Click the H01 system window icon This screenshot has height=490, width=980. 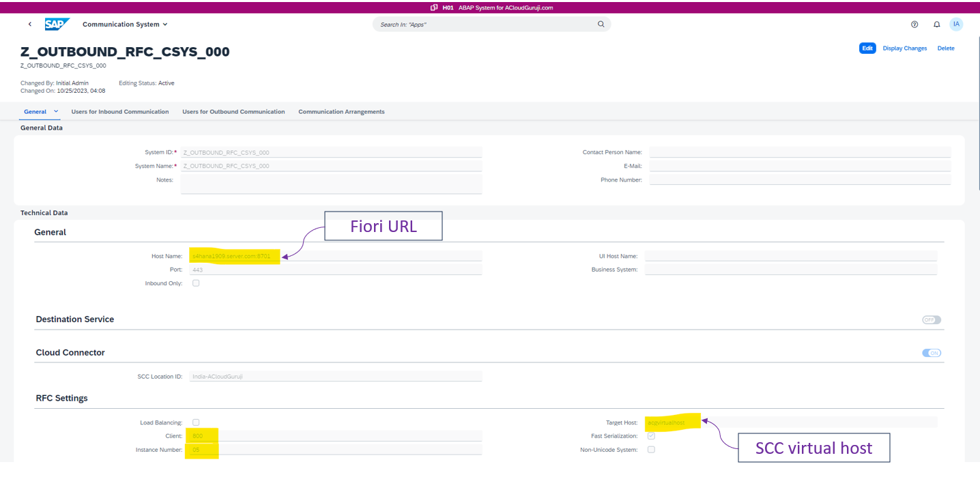(x=434, y=8)
